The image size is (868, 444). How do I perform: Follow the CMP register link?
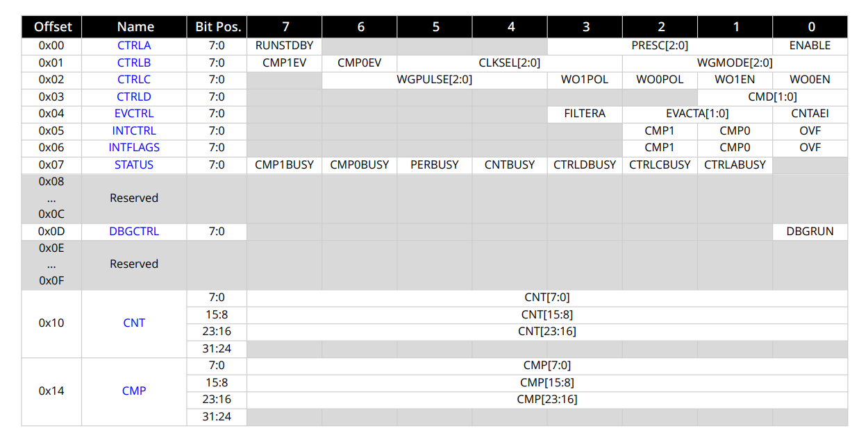tap(134, 391)
